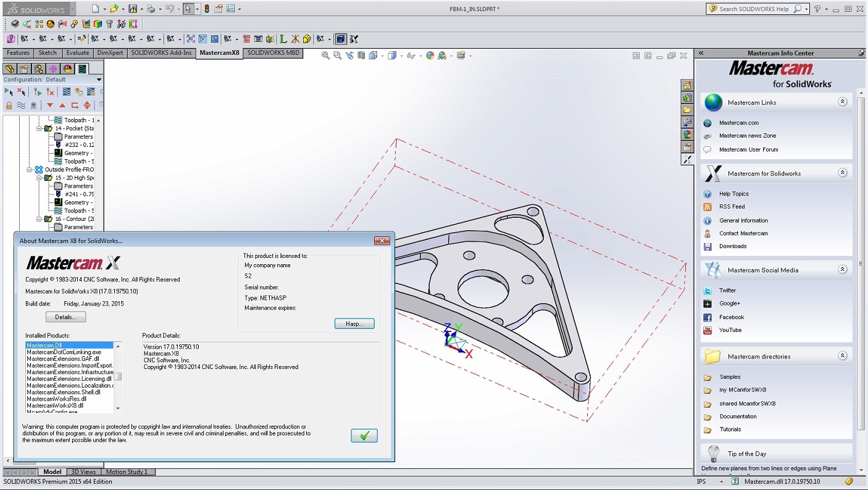Open the DimXpert tab
868x490 pixels.
coord(111,53)
